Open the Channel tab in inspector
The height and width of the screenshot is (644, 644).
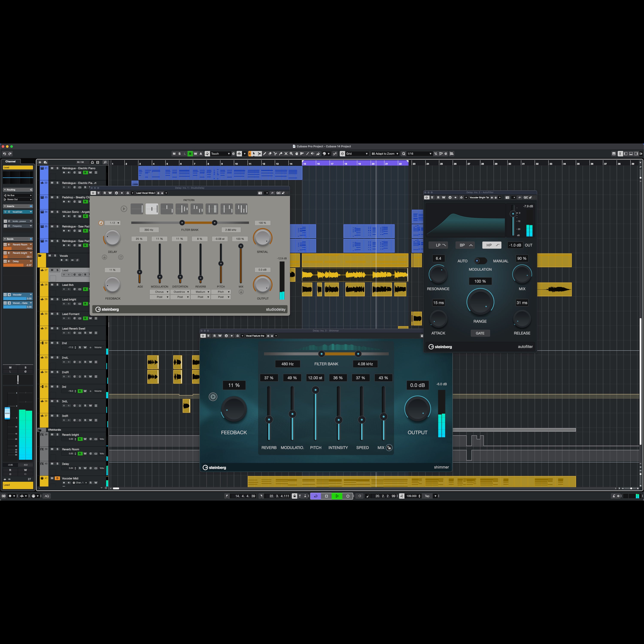(10, 161)
